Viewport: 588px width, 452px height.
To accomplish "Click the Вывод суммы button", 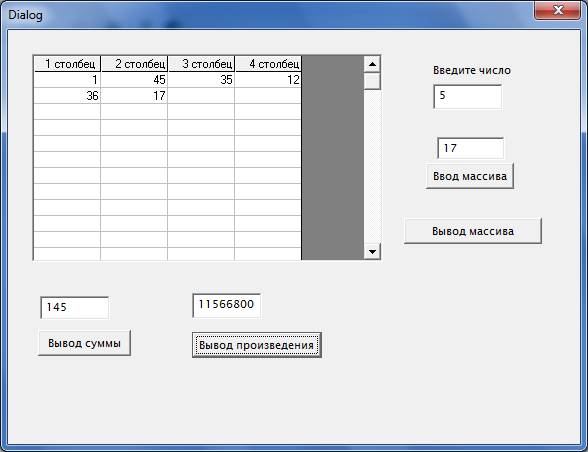I will (84, 343).
